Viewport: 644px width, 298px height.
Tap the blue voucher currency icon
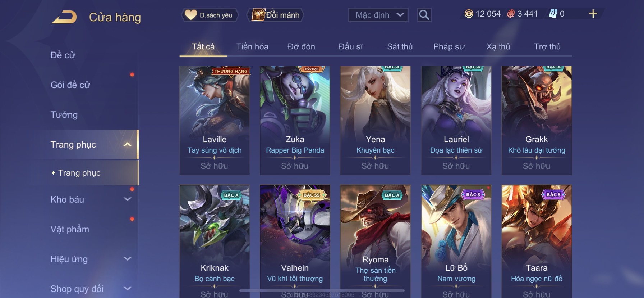(x=553, y=14)
